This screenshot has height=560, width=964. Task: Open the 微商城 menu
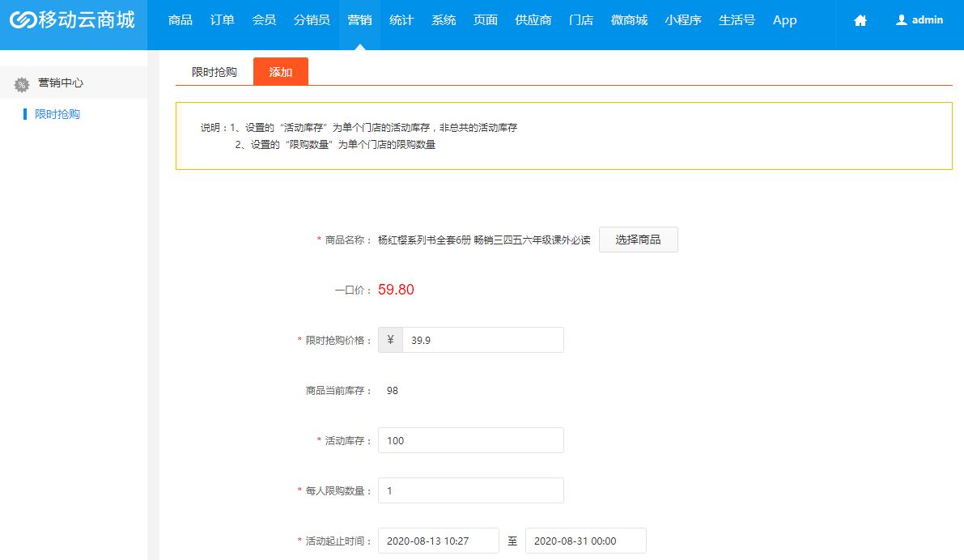[x=630, y=20]
